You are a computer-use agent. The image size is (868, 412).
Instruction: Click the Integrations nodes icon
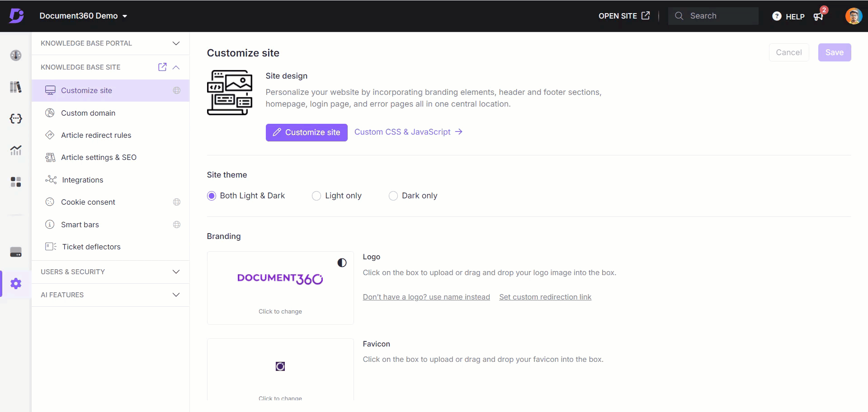click(51, 180)
